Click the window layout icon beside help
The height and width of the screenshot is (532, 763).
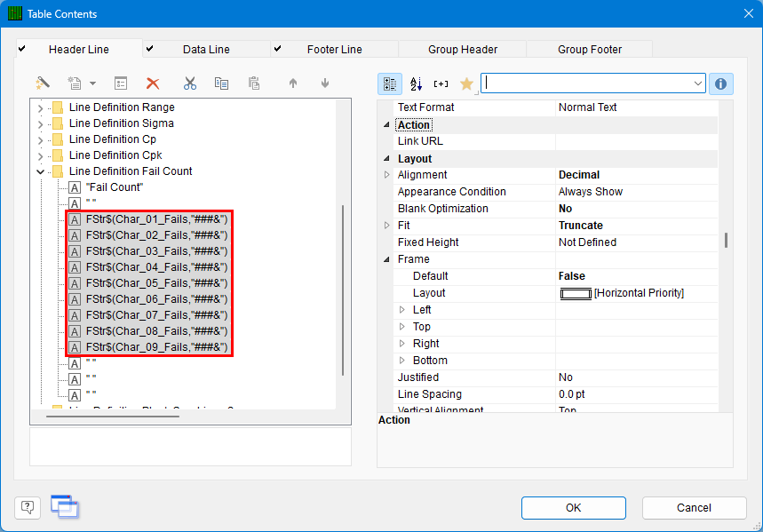65,506
